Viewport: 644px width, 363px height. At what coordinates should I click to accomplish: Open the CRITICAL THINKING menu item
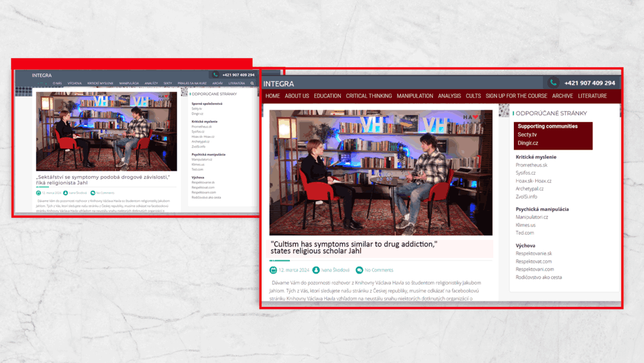[x=368, y=96]
